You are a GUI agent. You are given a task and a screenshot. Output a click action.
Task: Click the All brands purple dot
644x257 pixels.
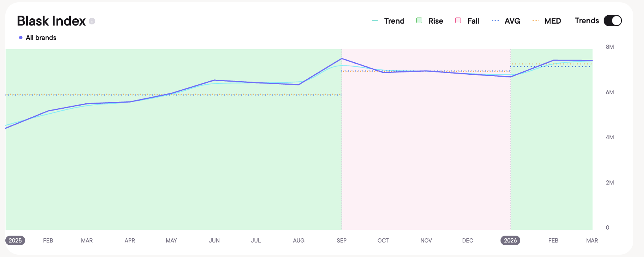click(x=21, y=38)
